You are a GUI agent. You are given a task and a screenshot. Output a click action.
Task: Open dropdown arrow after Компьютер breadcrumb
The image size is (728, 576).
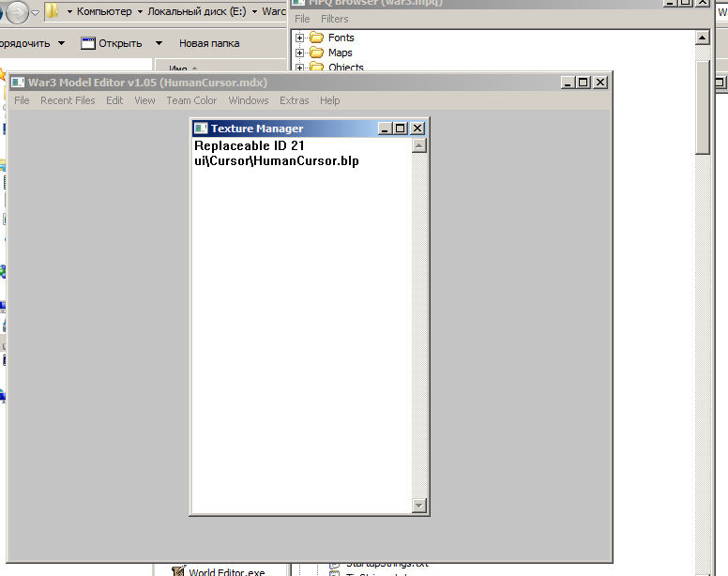pos(140,11)
